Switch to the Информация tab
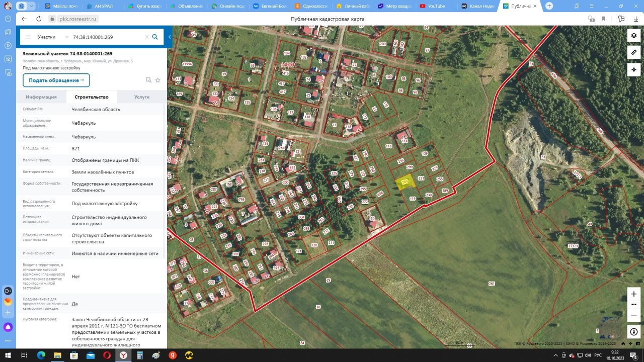Viewport: 644px width, 362px height. pos(41,97)
